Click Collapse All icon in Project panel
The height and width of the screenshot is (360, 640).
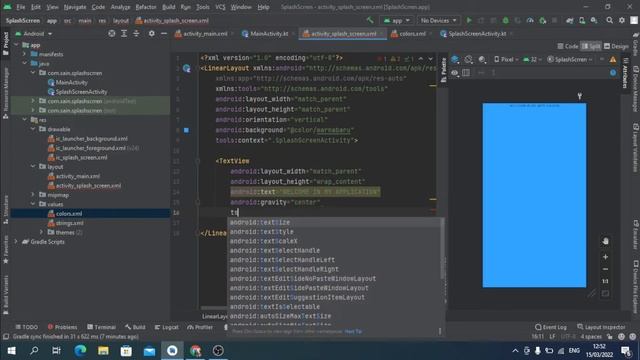136,33
